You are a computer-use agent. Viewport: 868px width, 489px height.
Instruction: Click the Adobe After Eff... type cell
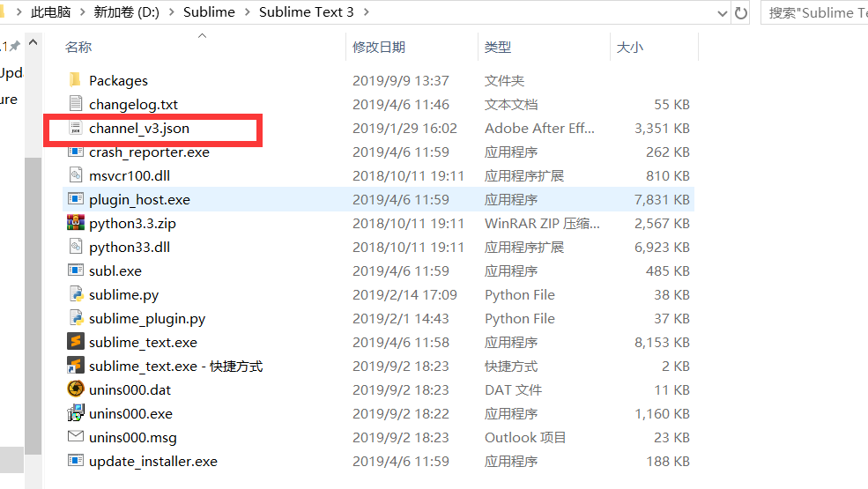539,129
